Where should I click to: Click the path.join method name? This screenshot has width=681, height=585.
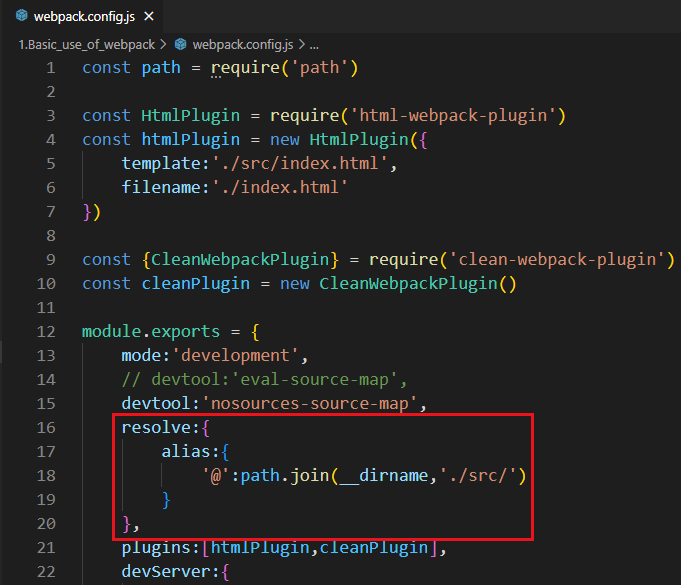(x=309, y=476)
